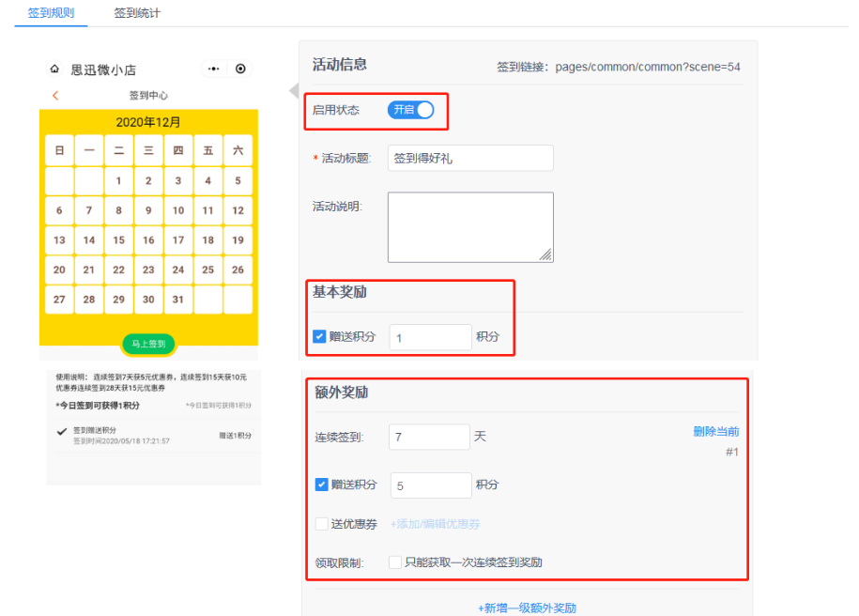Click the green 马上签到 button

tap(148, 344)
